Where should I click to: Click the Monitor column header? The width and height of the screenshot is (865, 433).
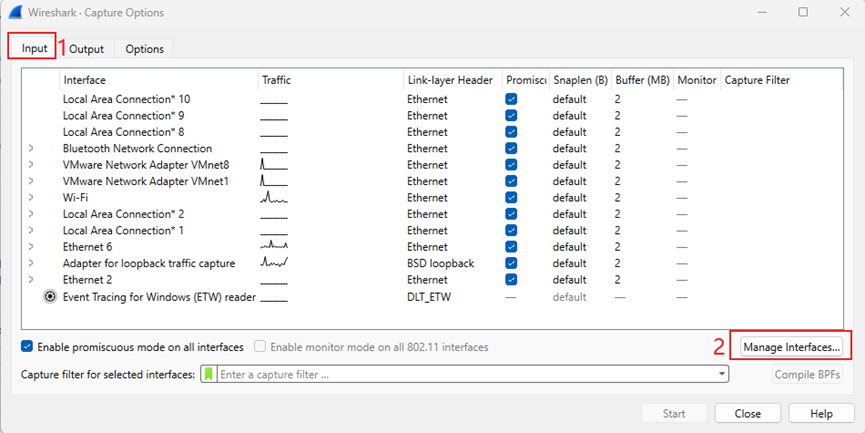pyautogui.click(x=697, y=80)
